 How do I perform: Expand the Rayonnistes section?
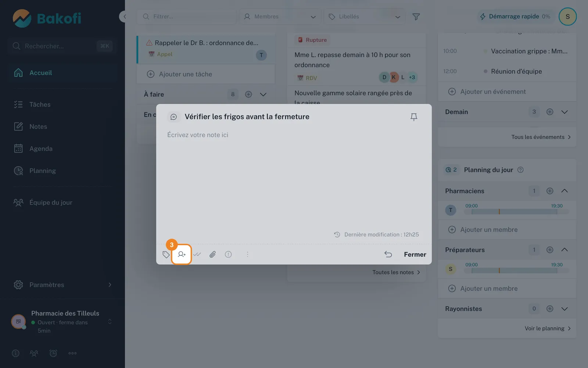[564, 309]
